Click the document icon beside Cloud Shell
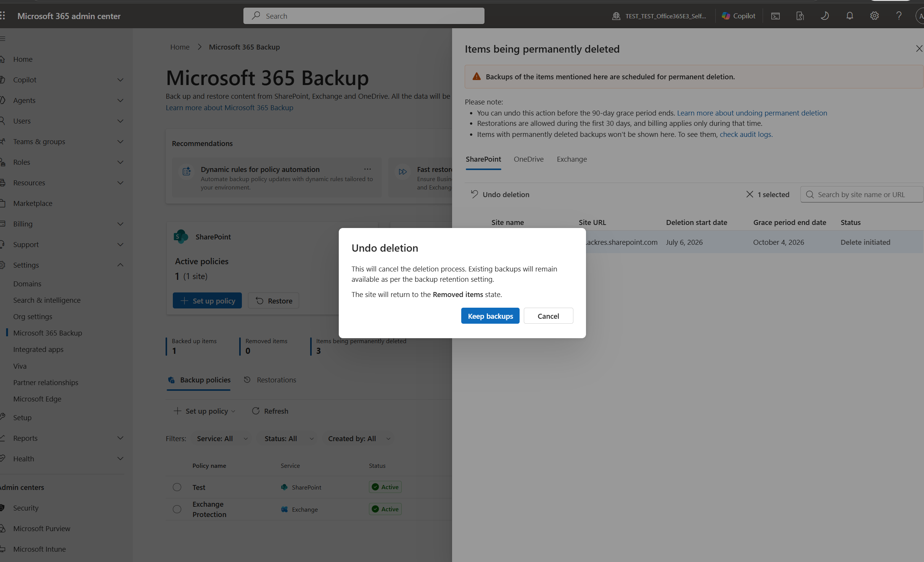The image size is (924, 562). coord(800,16)
